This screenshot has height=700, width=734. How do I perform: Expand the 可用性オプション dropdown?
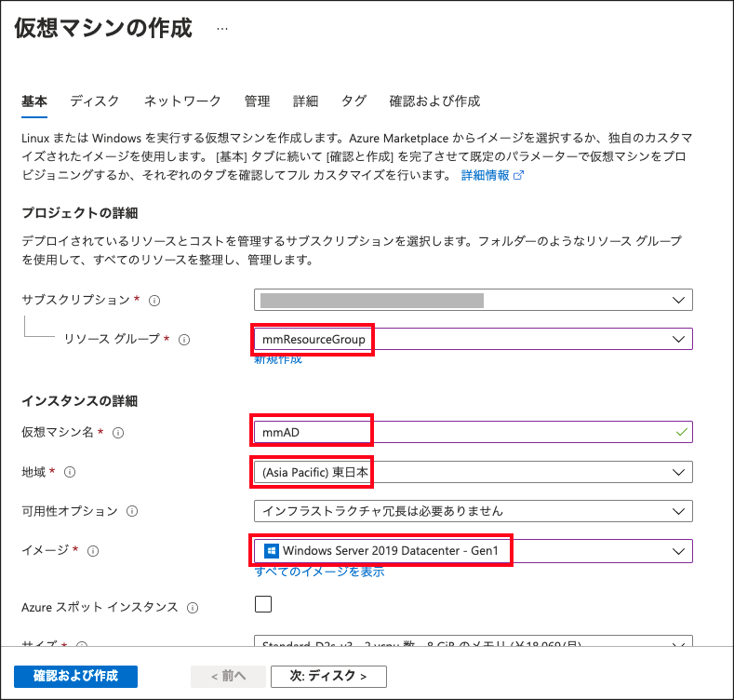point(474,511)
